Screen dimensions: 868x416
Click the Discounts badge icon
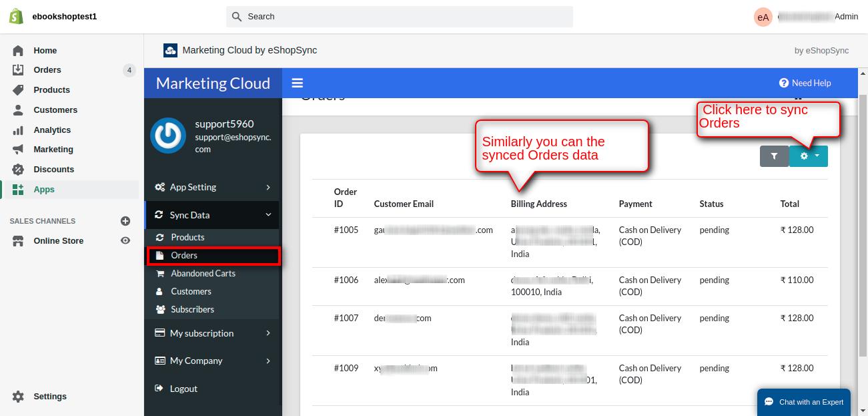(x=18, y=170)
